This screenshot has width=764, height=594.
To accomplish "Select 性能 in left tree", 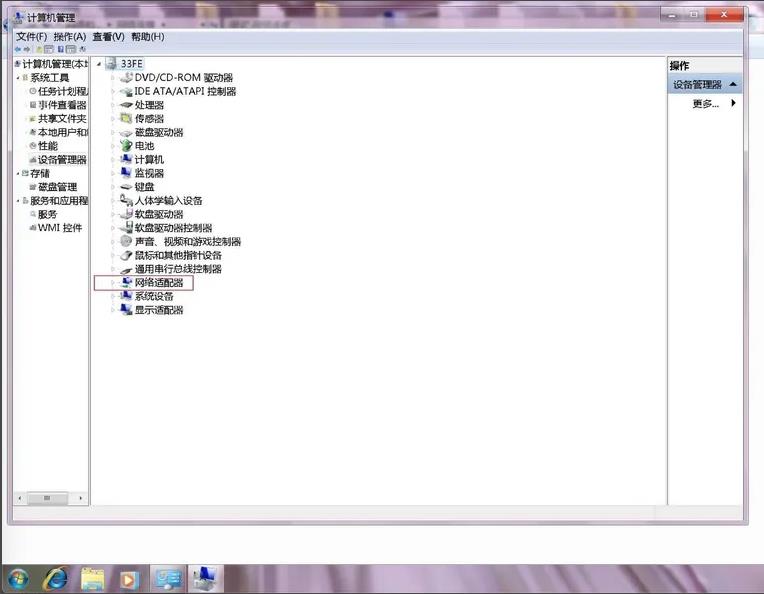I will [48, 146].
